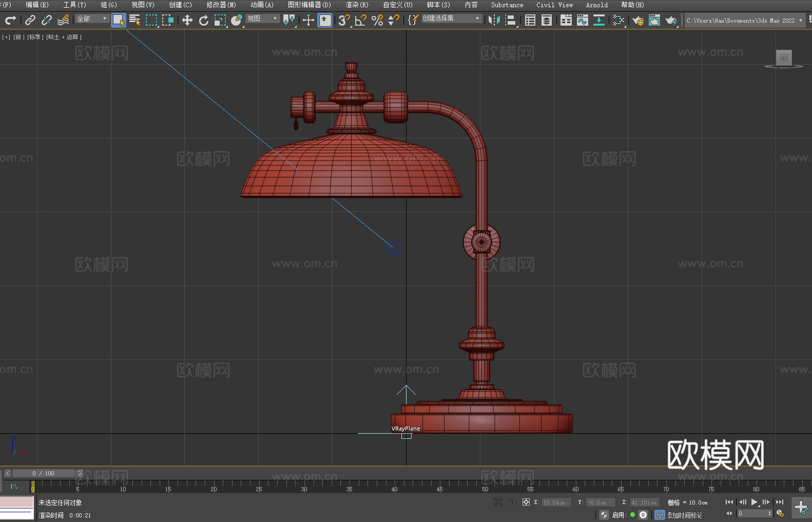Expand the 创建选择集 named selection dropdown
Screen dimensions: 812x522
pyautogui.click(x=452, y=18)
